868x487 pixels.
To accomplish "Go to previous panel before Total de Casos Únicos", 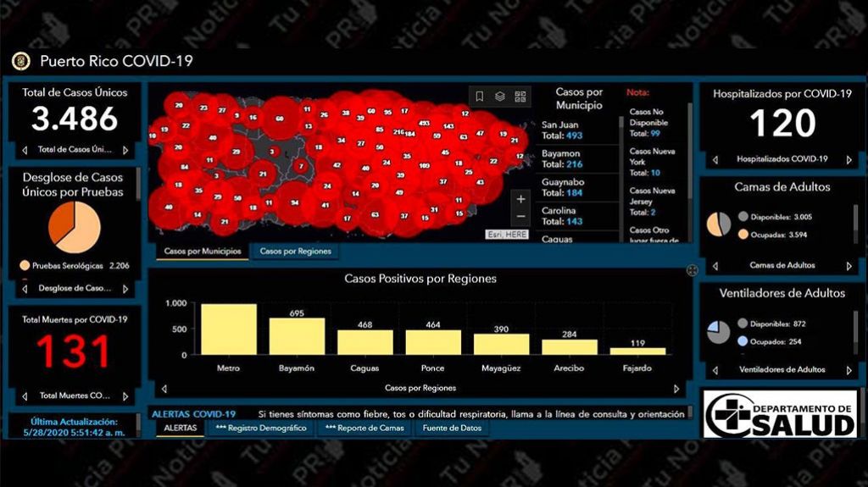I will click(x=25, y=150).
